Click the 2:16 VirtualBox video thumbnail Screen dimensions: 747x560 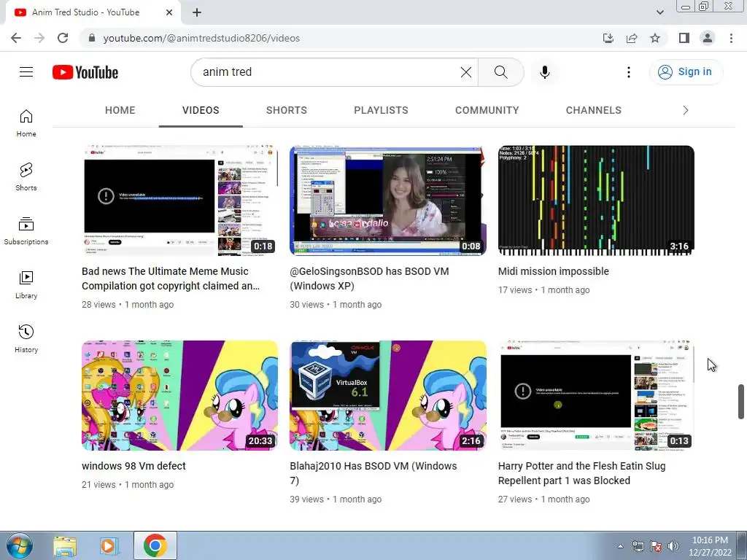pos(388,395)
